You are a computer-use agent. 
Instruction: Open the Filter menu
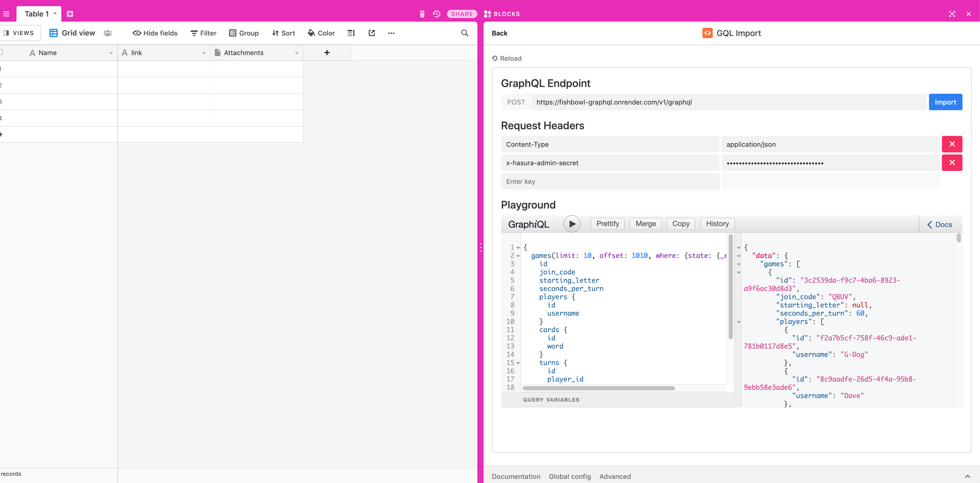click(203, 33)
